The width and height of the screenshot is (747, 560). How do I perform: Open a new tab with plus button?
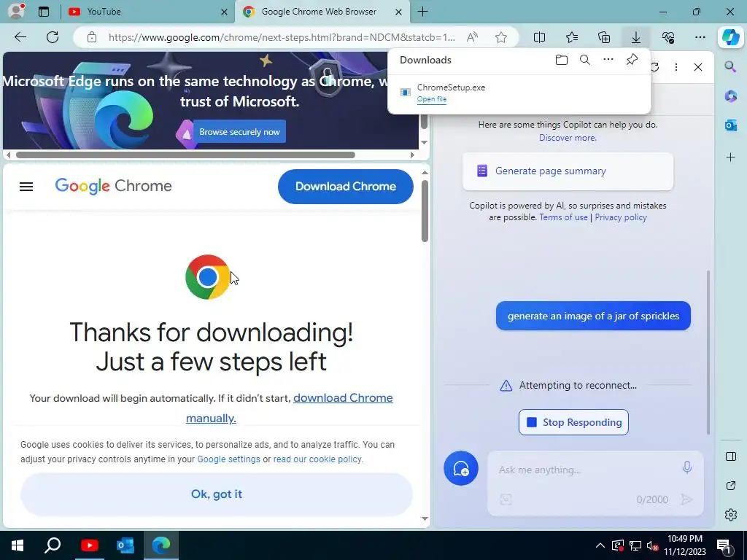click(422, 12)
